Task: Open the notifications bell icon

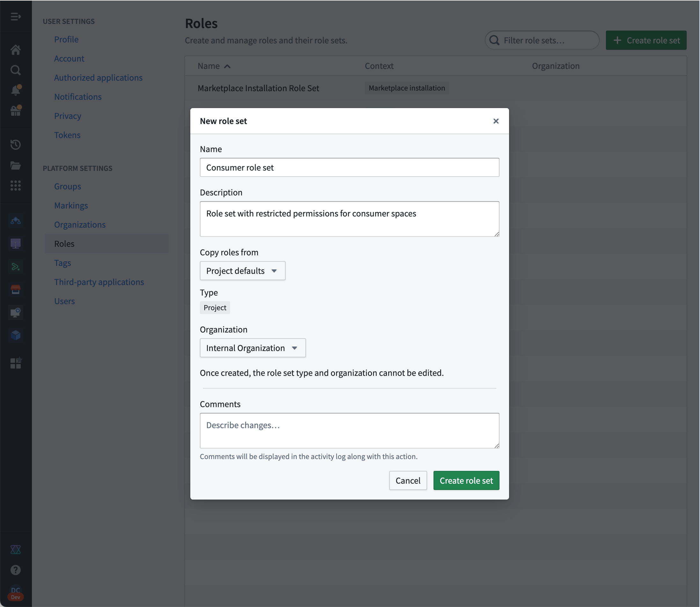Action: tap(16, 90)
